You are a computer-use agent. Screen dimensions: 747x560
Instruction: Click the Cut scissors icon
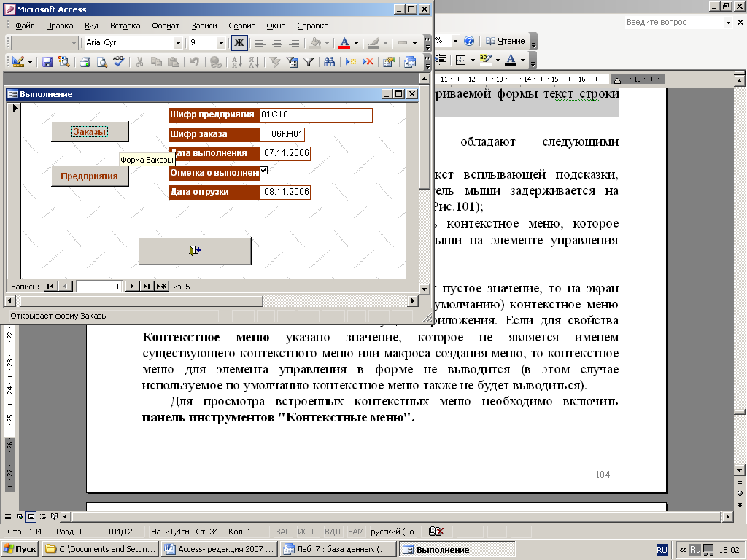[139, 61]
